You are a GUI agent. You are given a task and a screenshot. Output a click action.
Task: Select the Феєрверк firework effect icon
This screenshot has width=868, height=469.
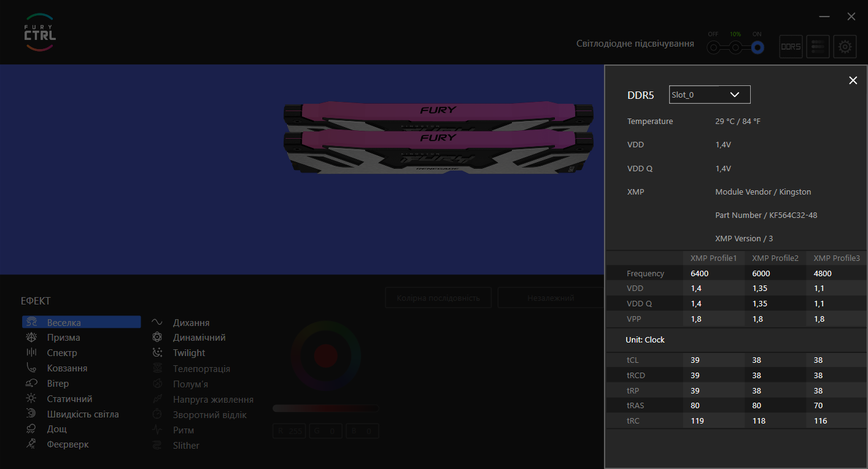tap(31, 444)
